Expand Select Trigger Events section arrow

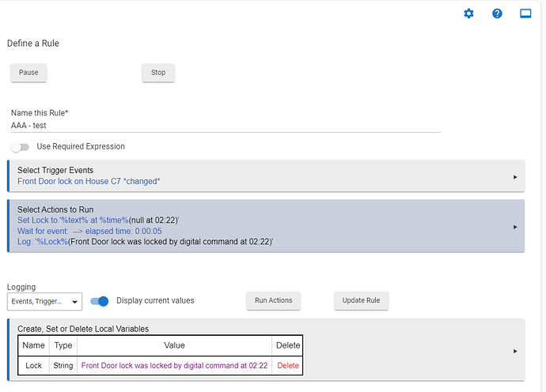[x=515, y=176]
